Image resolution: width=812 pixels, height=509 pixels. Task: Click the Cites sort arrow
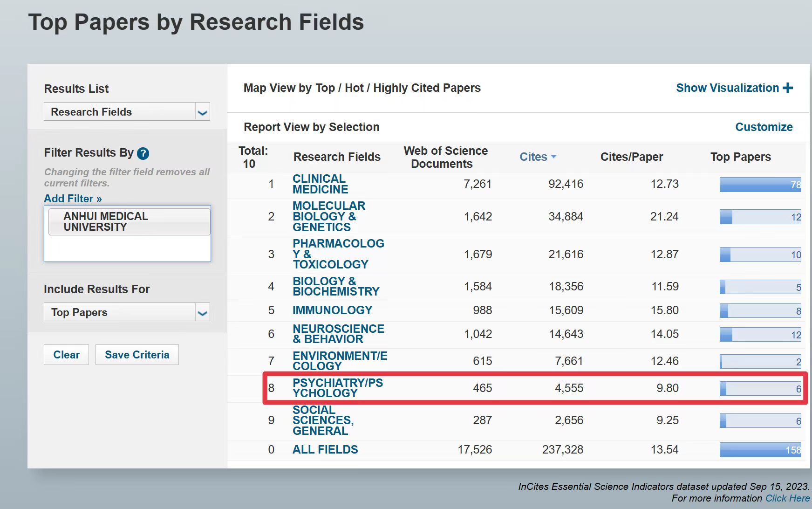[x=553, y=157]
